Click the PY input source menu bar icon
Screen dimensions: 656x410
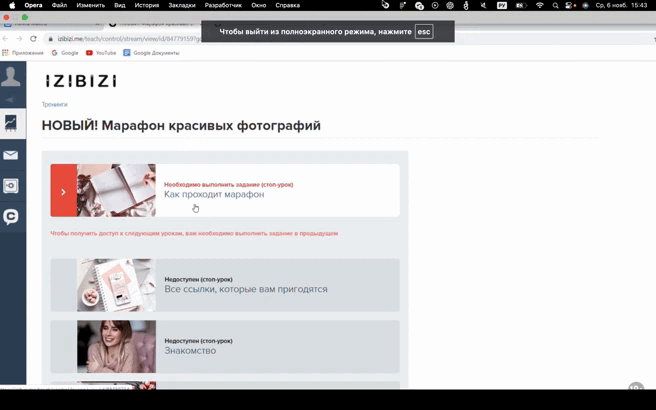(x=502, y=5)
